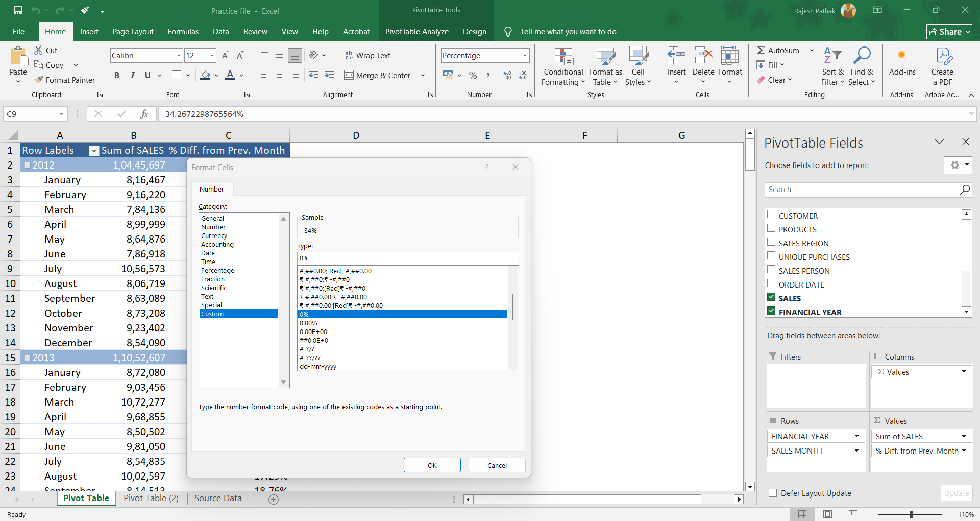The width and height of the screenshot is (980, 521).
Task: Collapse the 2012 year group
Action: tap(28, 165)
